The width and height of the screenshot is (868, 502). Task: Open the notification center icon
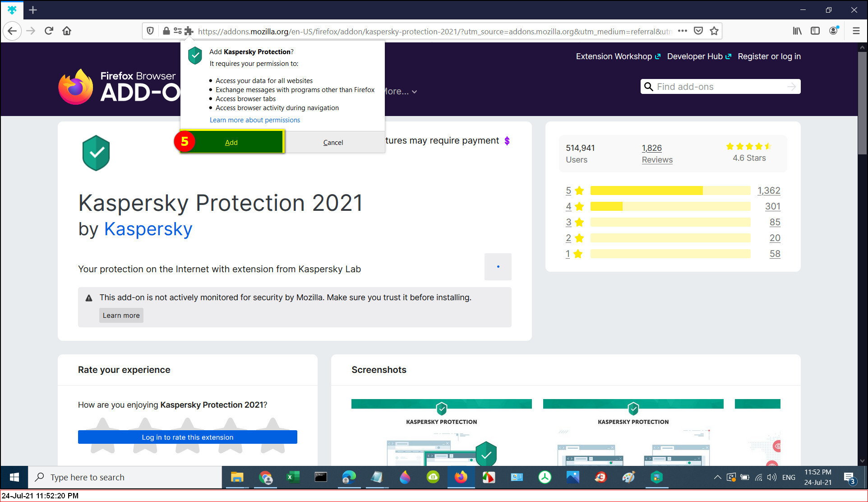(x=849, y=477)
